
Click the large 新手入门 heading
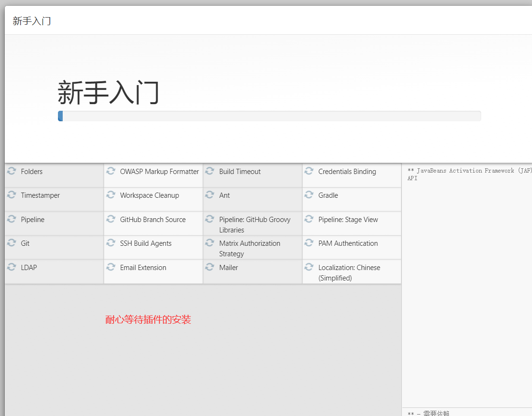point(108,92)
